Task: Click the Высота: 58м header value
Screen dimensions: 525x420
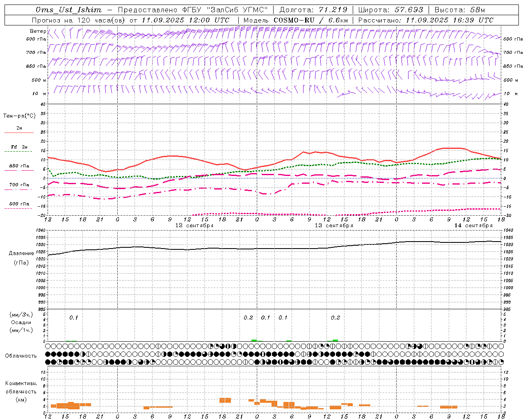Action: (x=460, y=10)
